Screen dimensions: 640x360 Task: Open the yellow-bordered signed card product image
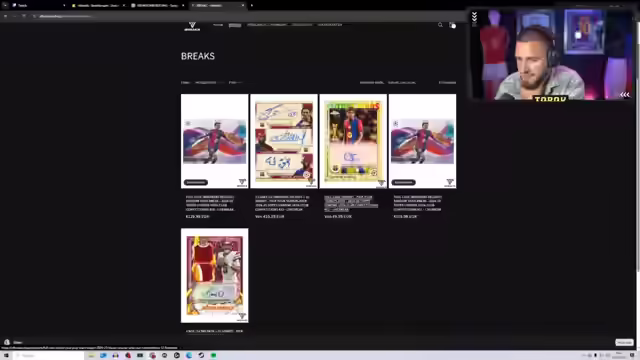353,141
